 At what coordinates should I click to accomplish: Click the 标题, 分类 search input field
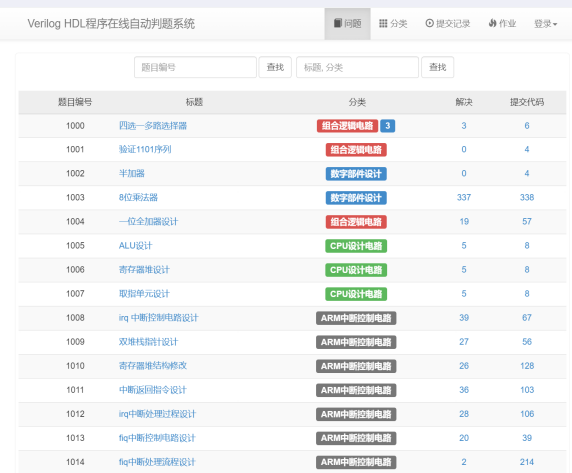pos(357,67)
